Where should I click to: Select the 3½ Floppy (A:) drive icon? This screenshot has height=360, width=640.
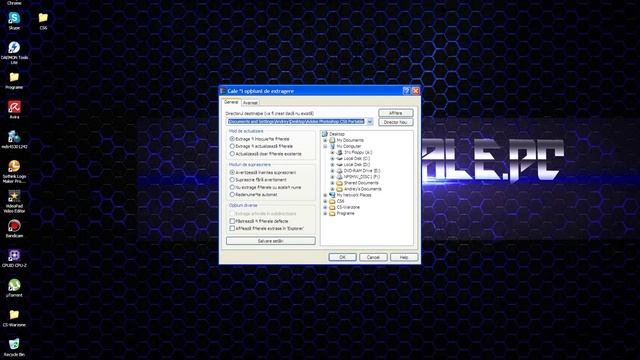pyautogui.click(x=340, y=152)
